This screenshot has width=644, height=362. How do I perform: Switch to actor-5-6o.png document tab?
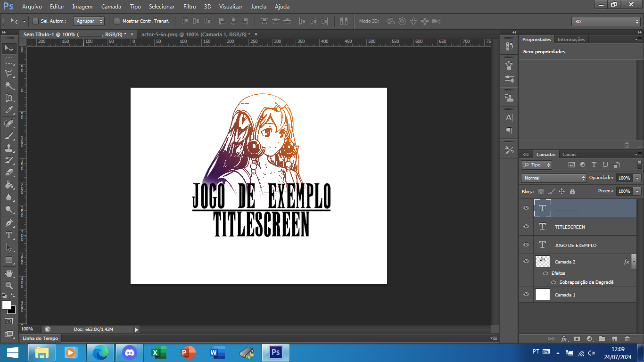click(196, 34)
